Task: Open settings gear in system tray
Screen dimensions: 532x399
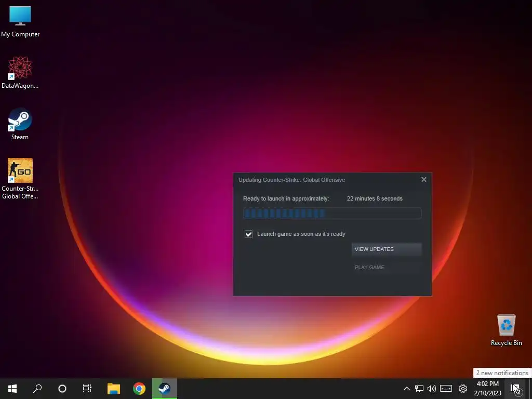Action: 463,389
